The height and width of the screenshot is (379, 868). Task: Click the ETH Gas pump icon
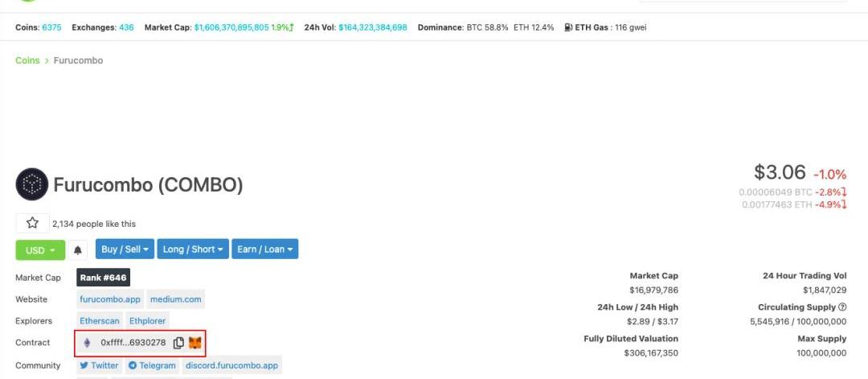(x=568, y=27)
